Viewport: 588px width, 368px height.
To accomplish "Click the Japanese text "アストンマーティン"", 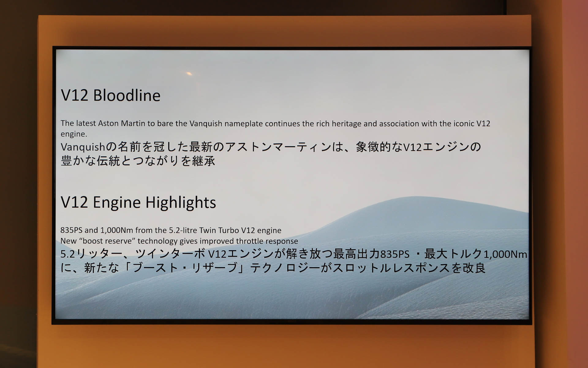I will 278,147.
